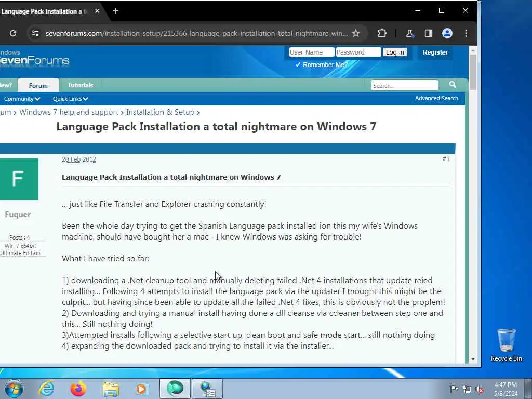Click the muted volume tray icon

click(x=480, y=389)
